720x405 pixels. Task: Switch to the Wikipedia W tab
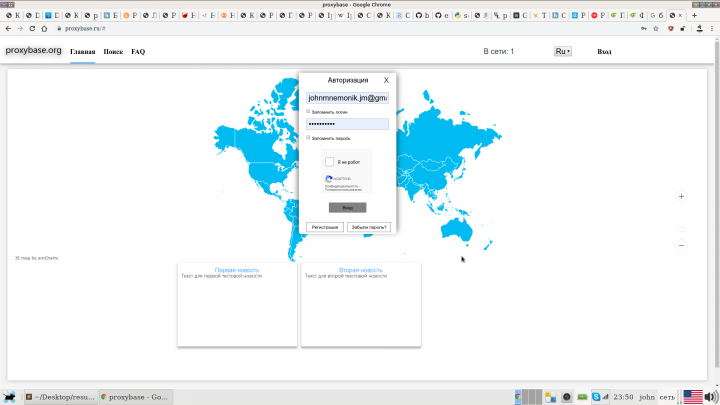(x=344, y=15)
